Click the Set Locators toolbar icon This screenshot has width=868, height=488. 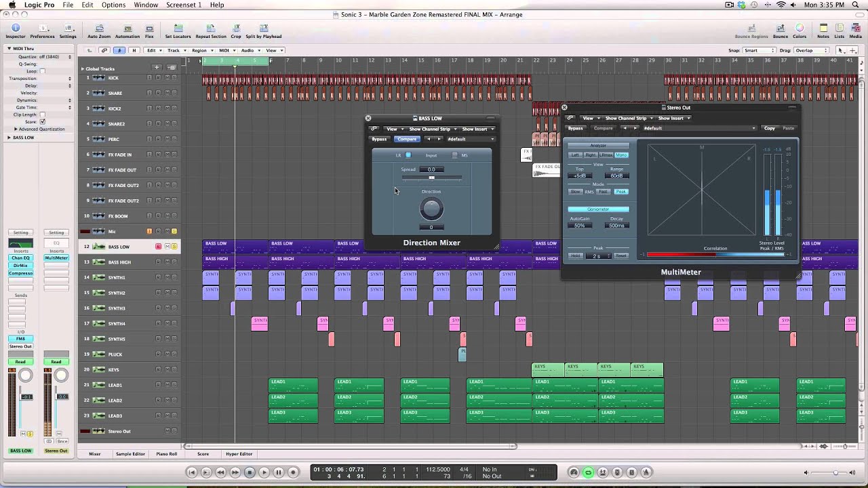point(178,30)
